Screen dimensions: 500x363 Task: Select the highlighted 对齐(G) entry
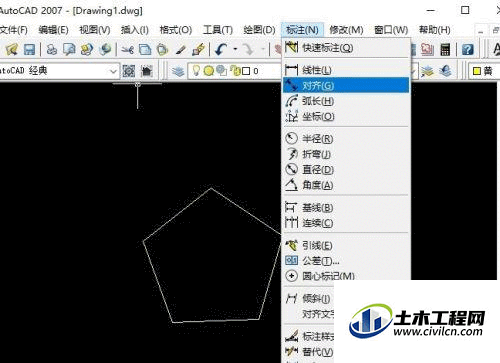coord(346,85)
